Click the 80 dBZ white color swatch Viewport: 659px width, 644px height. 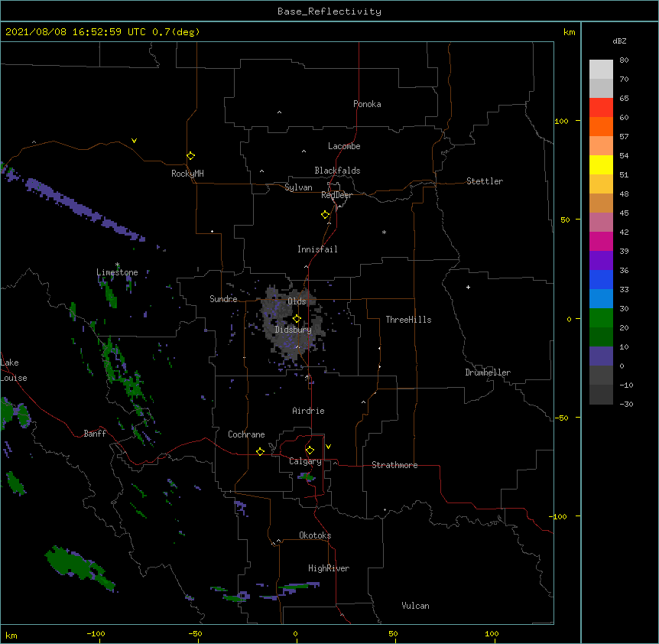(601, 70)
